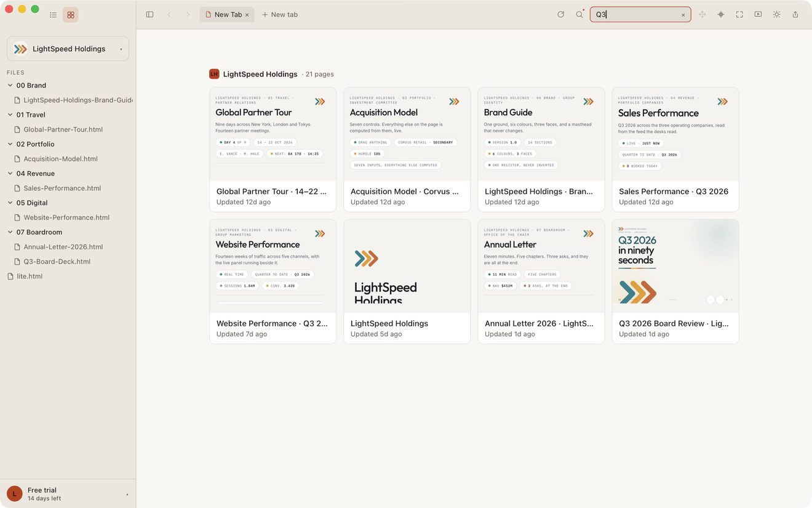Open Q3-Board-Deck.html file
This screenshot has width=812, height=508.
pyautogui.click(x=57, y=262)
